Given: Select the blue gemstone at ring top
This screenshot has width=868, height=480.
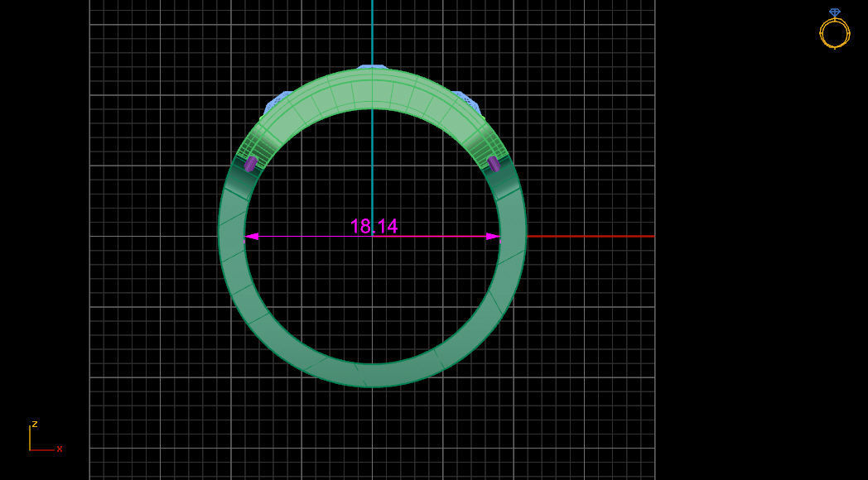Looking at the screenshot, I should click(372, 67).
